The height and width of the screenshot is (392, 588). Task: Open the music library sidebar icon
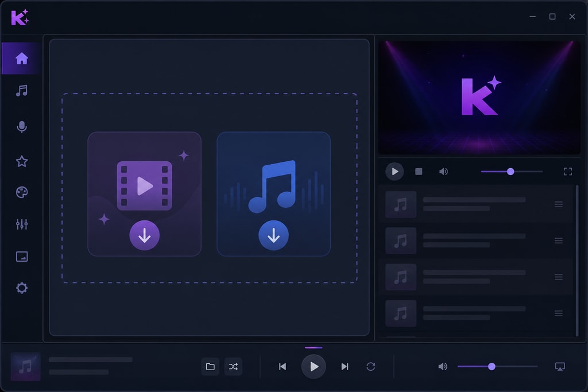click(22, 91)
